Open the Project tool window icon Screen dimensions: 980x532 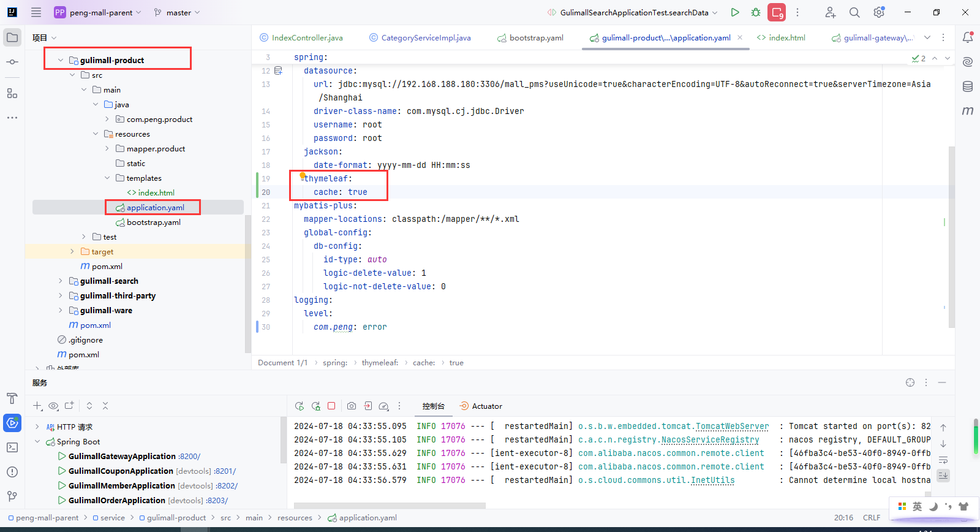coord(12,37)
